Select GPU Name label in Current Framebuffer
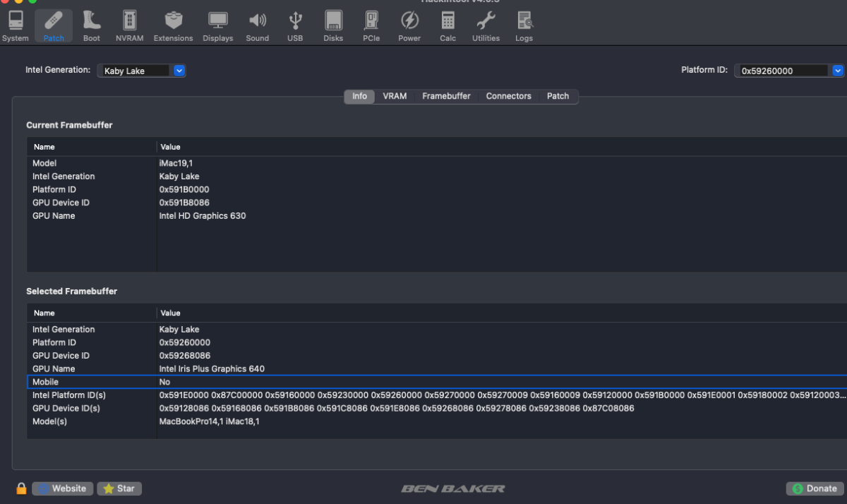Screen dimensions: 847x504 point(54,216)
